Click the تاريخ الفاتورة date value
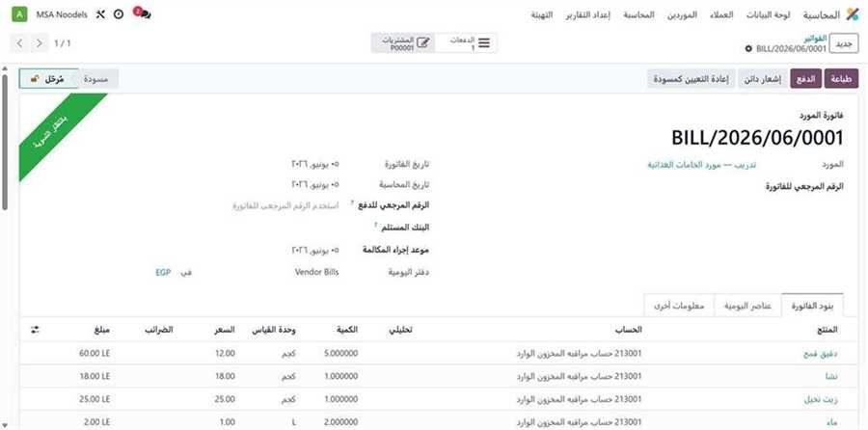868x430 pixels. coord(315,164)
